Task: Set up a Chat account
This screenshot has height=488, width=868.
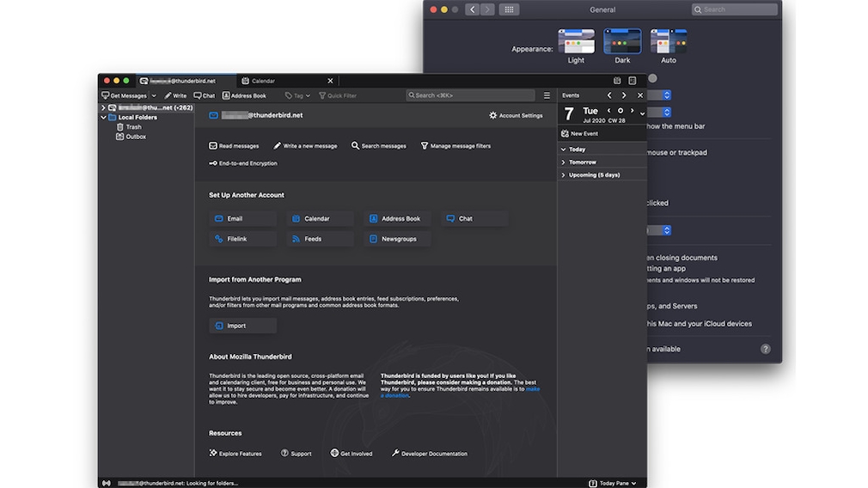Action: click(x=475, y=218)
